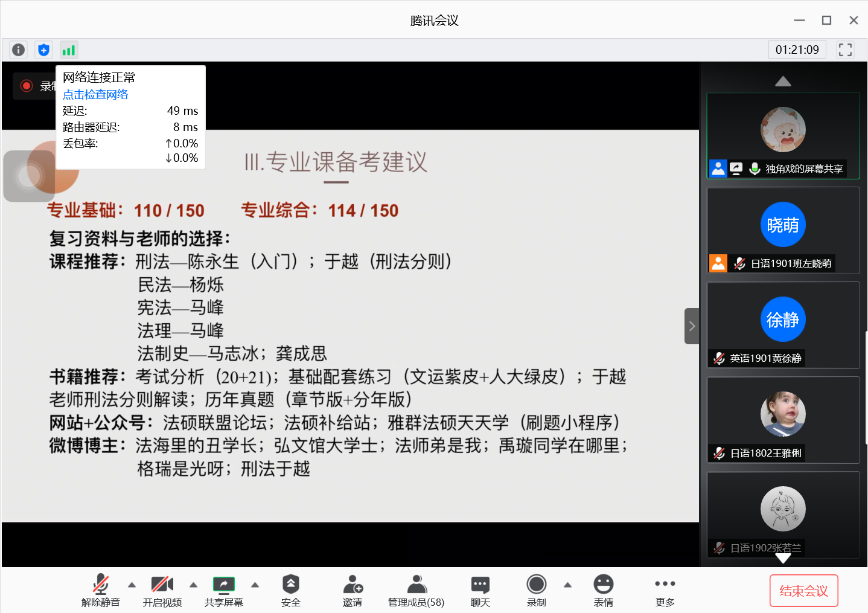868x613 pixels.
Task: Open the meeting info icon
Action: (x=19, y=50)
